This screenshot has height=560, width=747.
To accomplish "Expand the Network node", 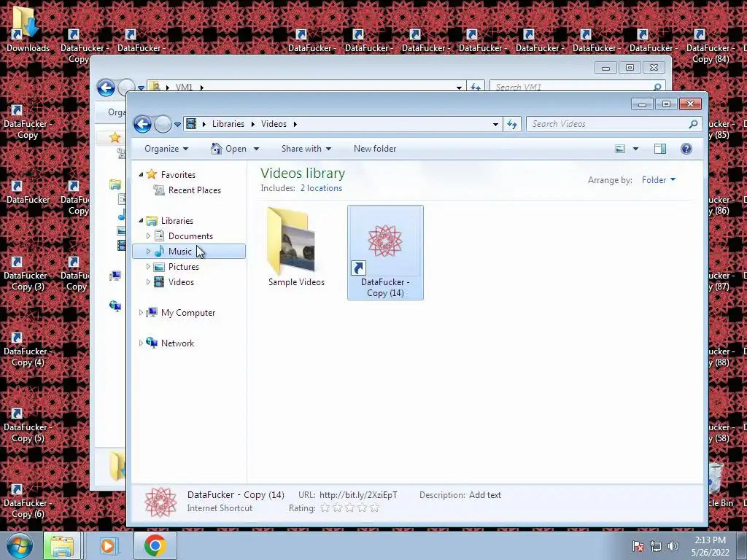I will 141,343.
